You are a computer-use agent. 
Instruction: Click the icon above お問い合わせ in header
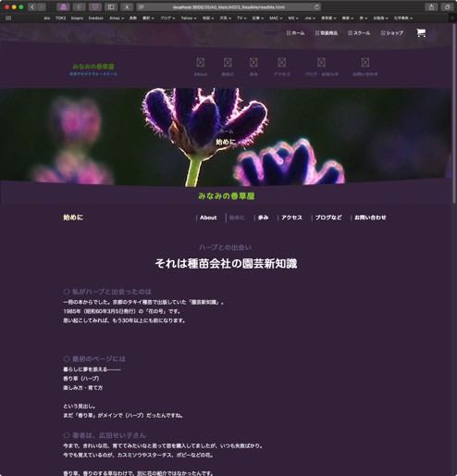coord(365,63)
